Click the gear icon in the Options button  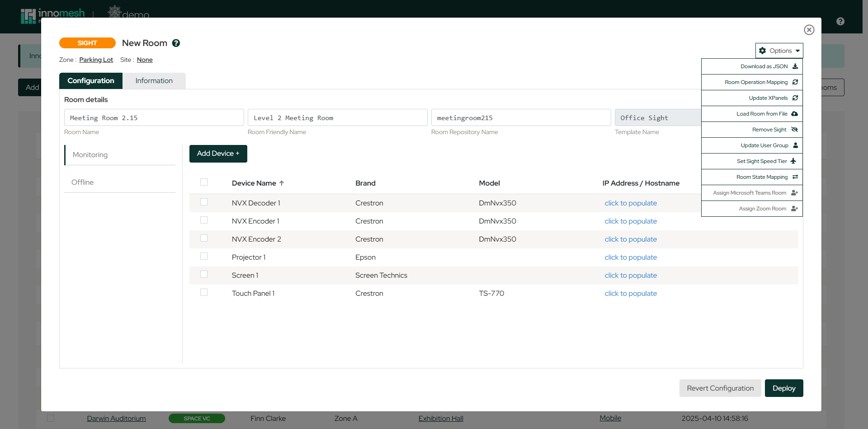763,51
